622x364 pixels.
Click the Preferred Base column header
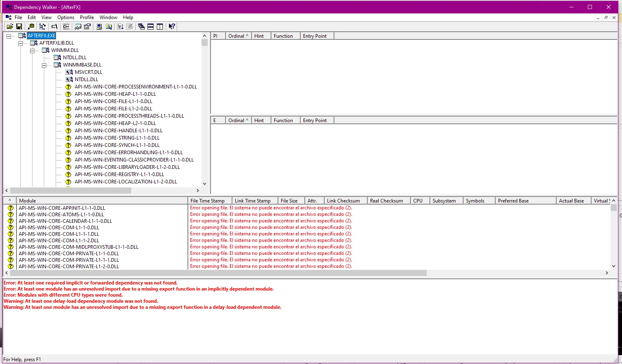point(526,201)
